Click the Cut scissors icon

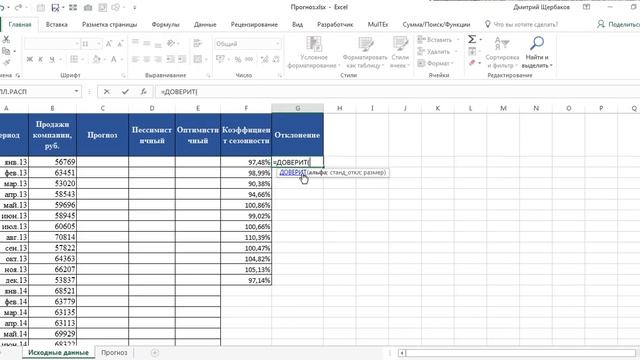point(6,40)
